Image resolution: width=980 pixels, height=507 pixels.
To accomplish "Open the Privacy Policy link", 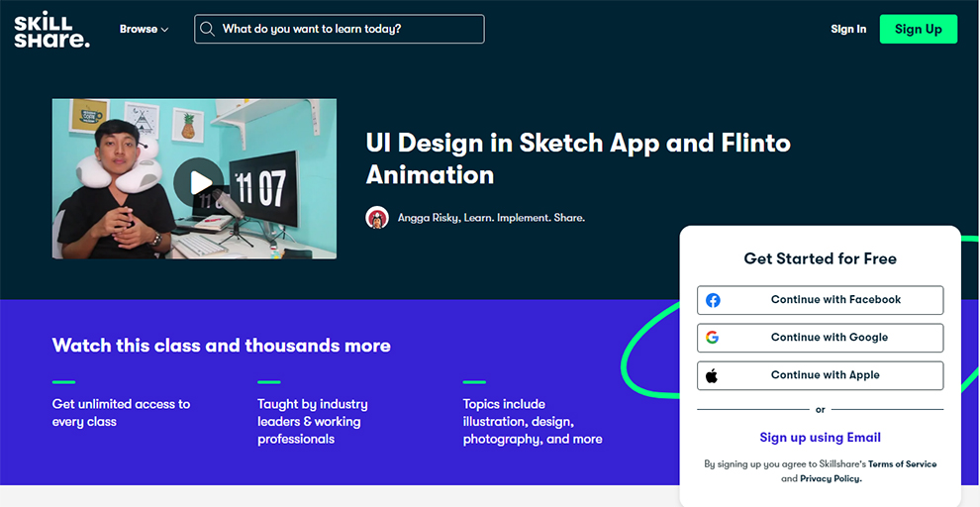I will (831, 479).
